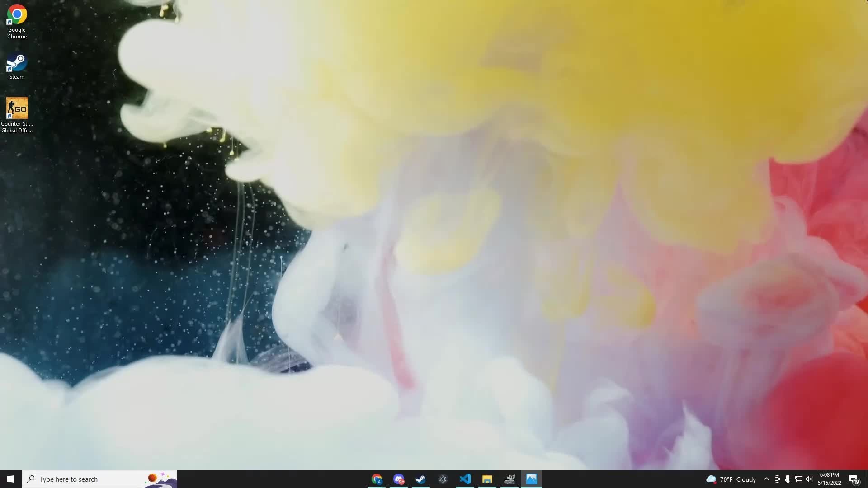
Task: Open GIMP from the taskbar
Action: tap(509, 479)
